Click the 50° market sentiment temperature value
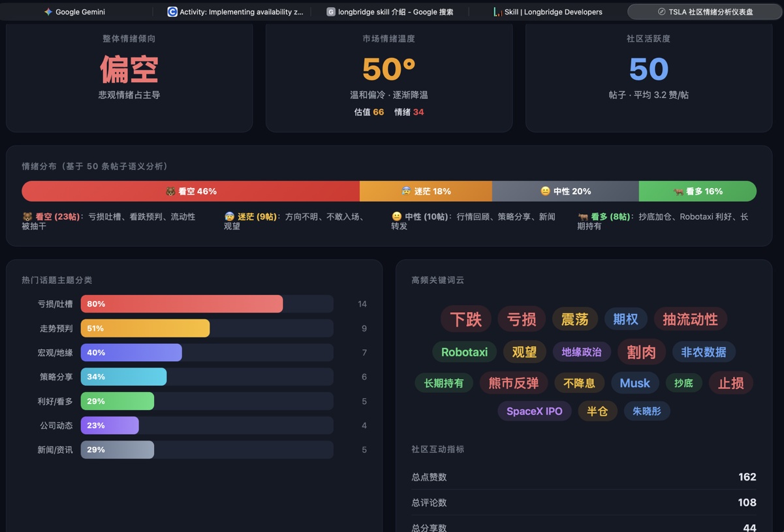The image size is (784, 532). tap(388, 69)
